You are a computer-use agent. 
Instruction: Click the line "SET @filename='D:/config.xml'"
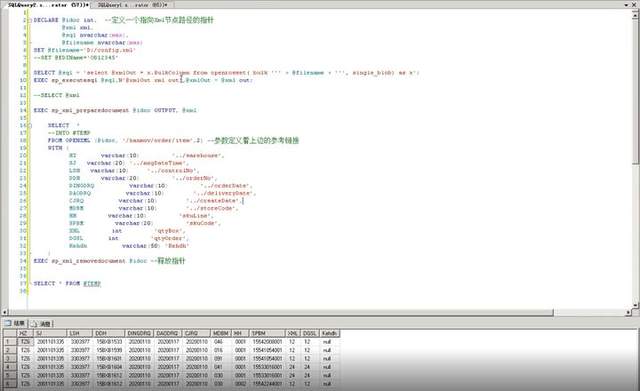(84, 50)
